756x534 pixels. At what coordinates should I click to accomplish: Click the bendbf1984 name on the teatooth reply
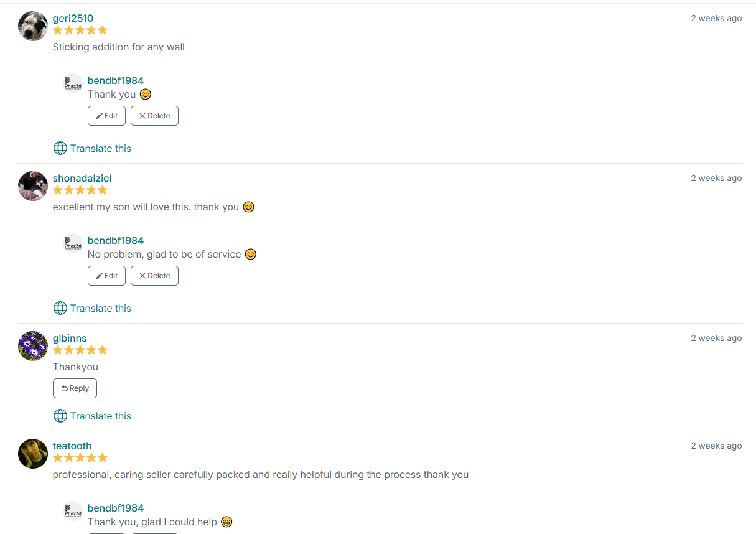pyautogui.click(x=116, y=508)
